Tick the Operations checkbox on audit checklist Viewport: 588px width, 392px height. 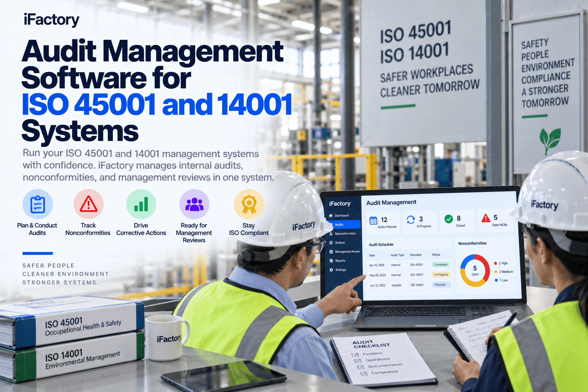(x=358, y=361)
